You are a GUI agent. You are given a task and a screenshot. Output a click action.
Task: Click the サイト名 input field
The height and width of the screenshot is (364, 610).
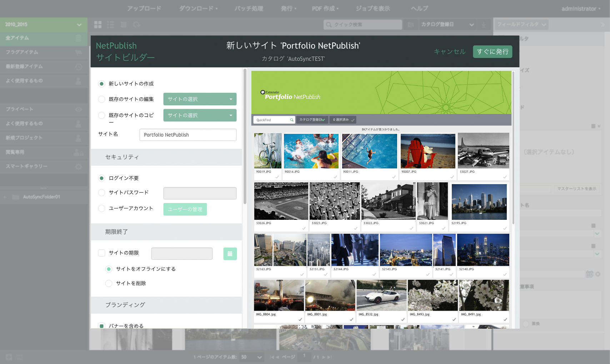click(188, 135)
